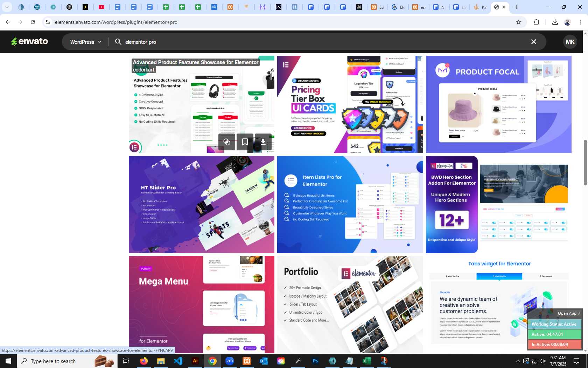Open the Portfolio Elementor thumbnail
The width and height of the screenshot is (588, 368).
point(350,304)
